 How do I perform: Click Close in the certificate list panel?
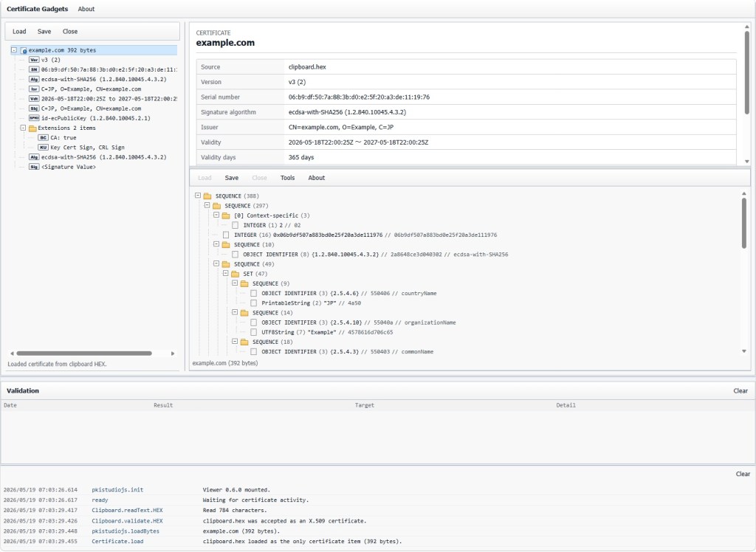pos(70,31)
